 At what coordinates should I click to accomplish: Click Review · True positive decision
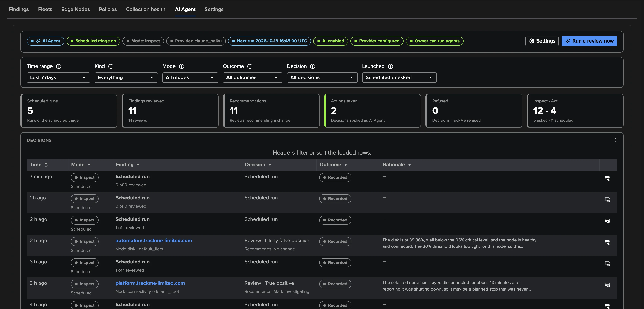[269, 283]
